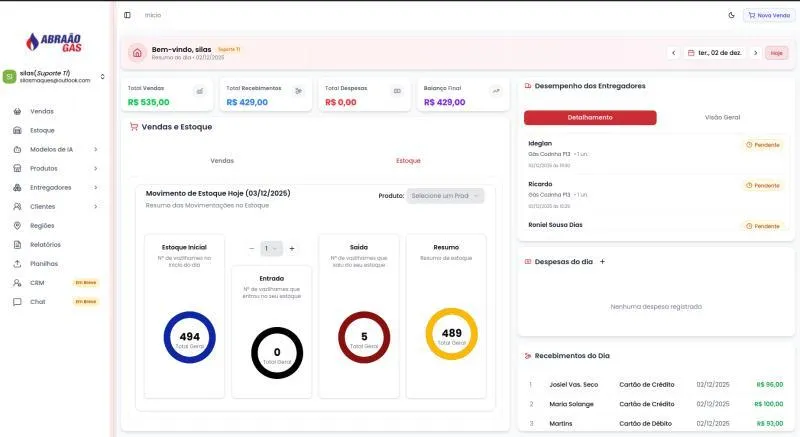Click the Inicio breadcrumb
The width and height of the screenshot is (800, 437).
coord(153,15)
